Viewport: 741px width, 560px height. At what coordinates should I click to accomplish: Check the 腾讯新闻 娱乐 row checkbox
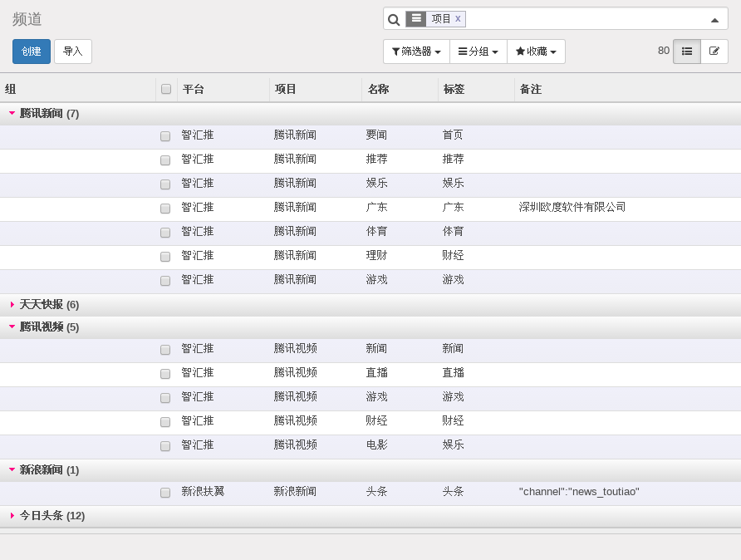[165, 184]
